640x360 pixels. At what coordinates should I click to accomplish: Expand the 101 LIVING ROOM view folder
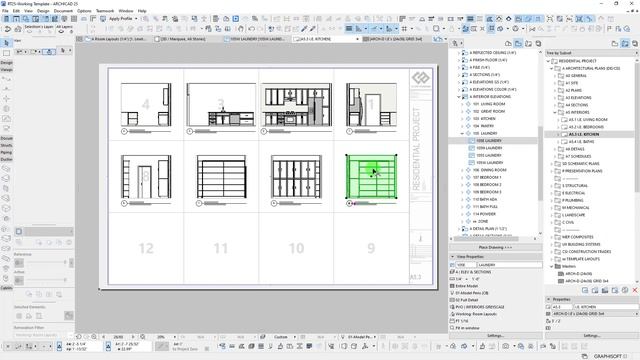(x=462, y=104)
